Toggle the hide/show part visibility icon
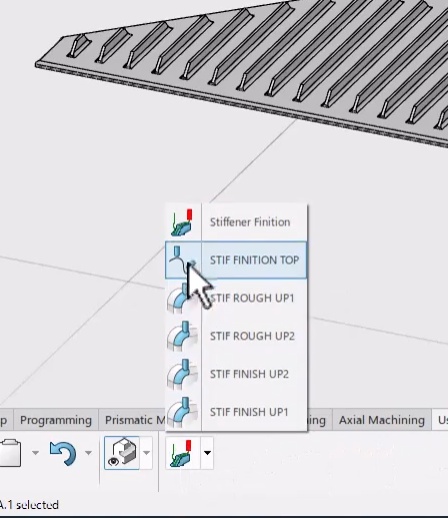 point(122,453)
